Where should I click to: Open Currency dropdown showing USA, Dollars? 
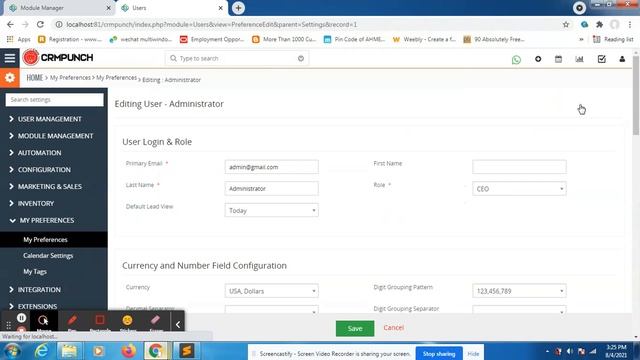click(271, 291)
